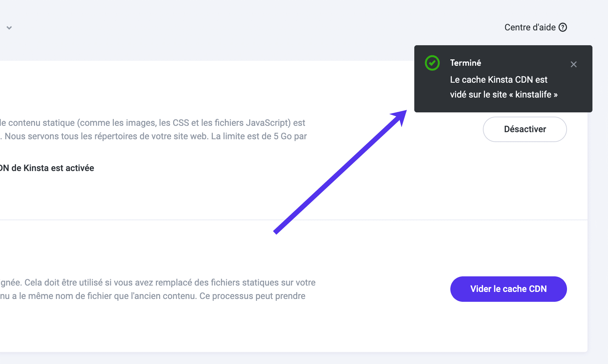Click the purple Vider le cache CDN pill
This screenshot has width=608, height=364.
point(508,289)
